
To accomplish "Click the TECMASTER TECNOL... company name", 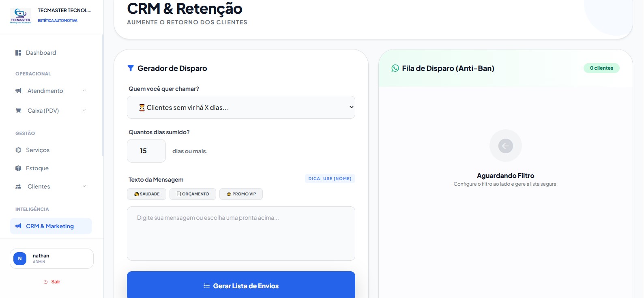I will pyautogui.click(x=64, y=11).
